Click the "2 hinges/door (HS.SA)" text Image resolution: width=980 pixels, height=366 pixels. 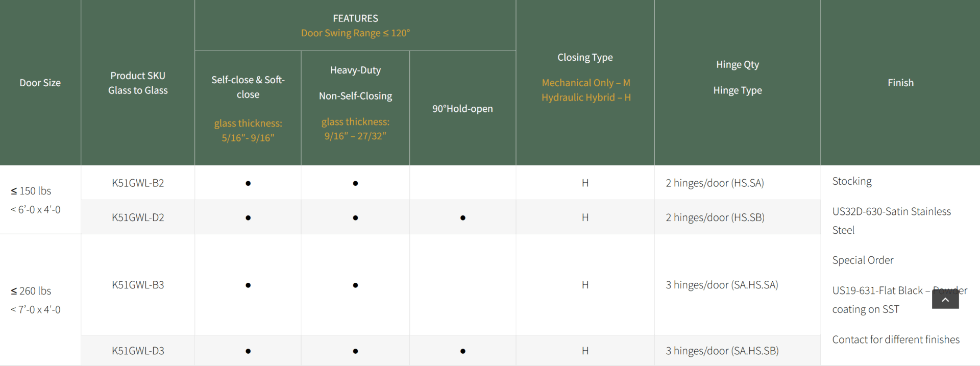(715, 183)
